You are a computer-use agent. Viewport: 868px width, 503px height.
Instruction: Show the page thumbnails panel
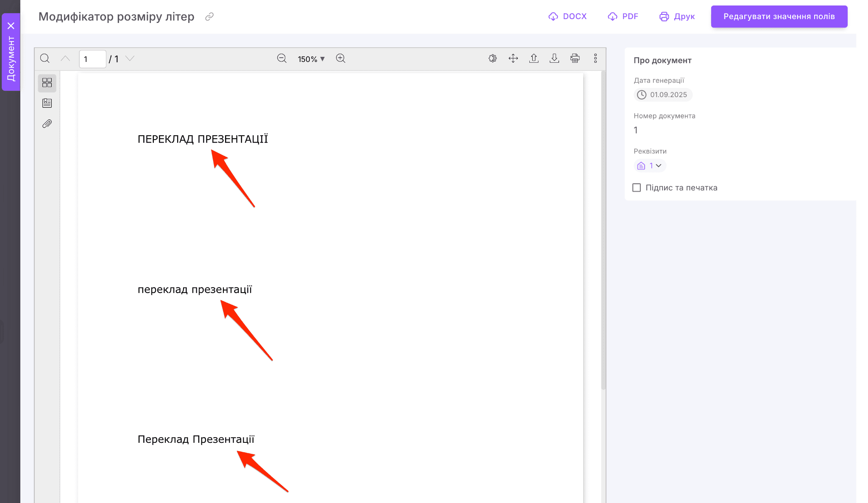[x=47, y=83]
